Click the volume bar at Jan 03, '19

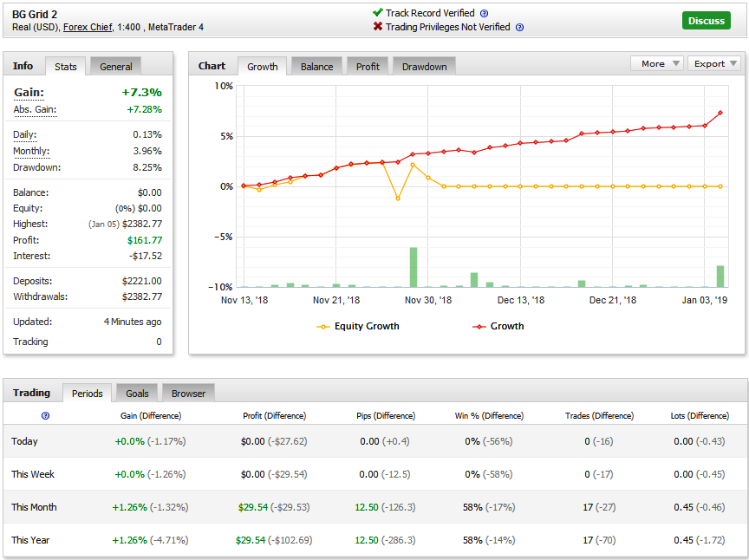[x=720, y=277]
